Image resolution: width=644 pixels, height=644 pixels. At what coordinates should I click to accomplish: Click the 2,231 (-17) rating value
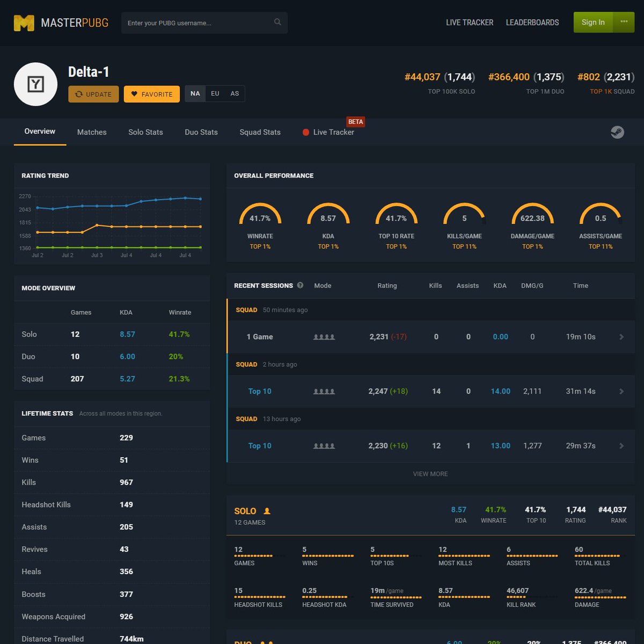pos(388,336)
